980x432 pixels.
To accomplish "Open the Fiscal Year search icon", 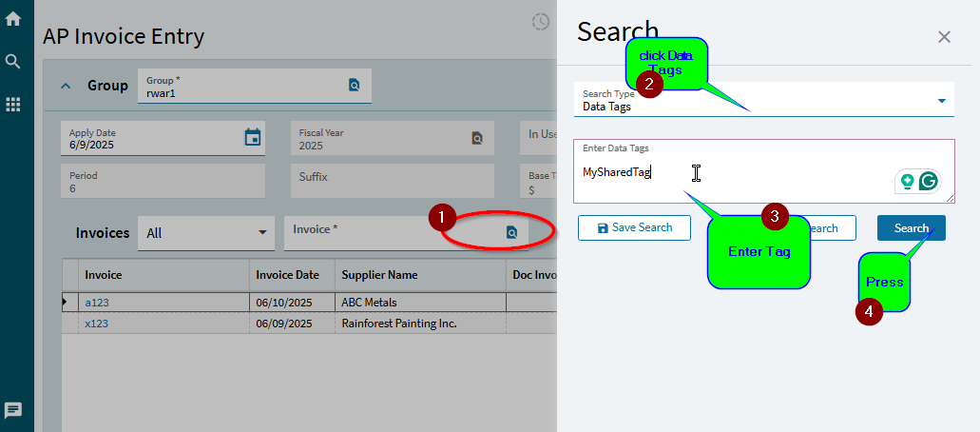I will coord(477,138).
